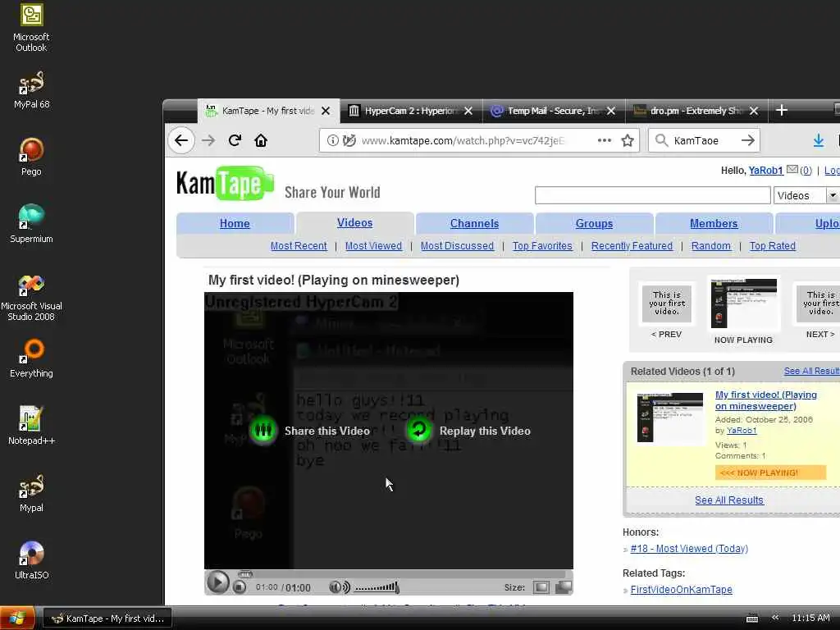Bookmark this page with the star icon
The width and height of the screenshot is (840, 630).
point(628,140)
